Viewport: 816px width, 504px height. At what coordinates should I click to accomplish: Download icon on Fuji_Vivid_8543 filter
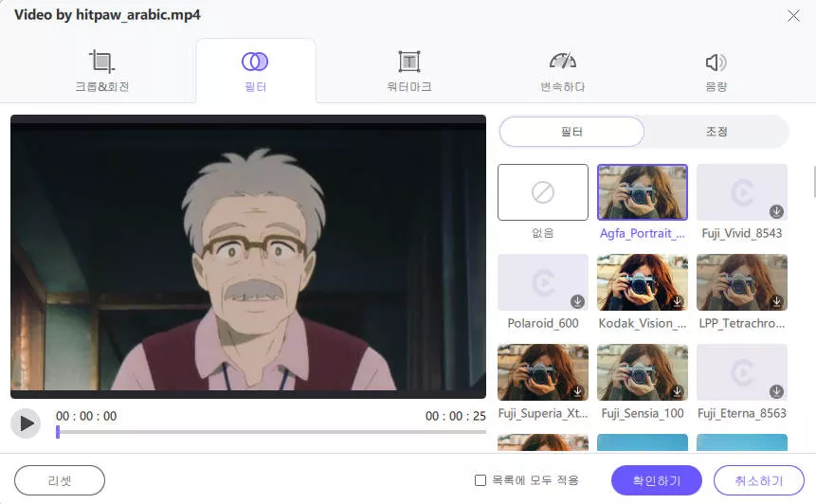click(776, 211)
